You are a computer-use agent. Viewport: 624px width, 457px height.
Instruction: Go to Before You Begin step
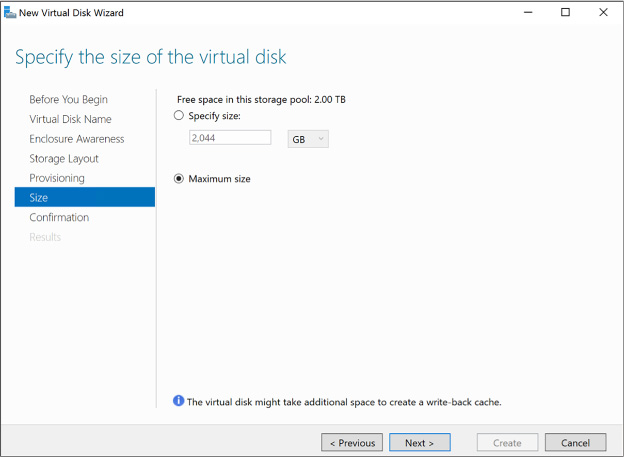coord(68,100)
